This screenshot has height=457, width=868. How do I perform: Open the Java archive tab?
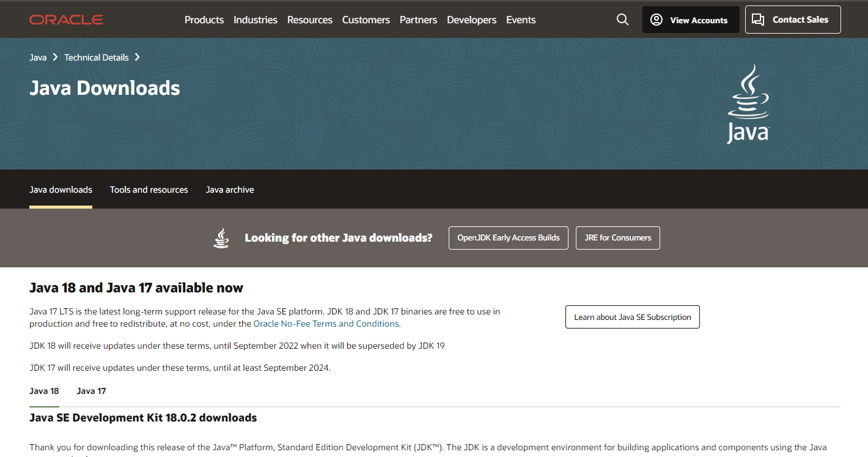point(230,190)
